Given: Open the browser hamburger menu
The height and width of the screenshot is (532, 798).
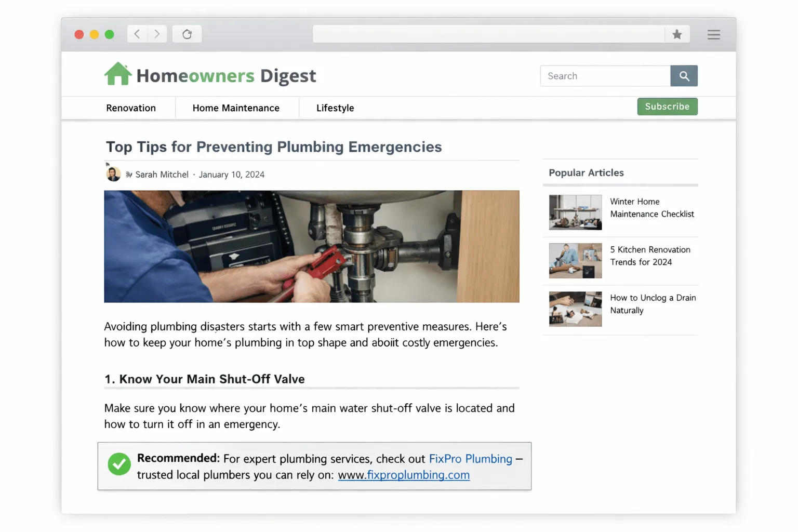Looking at the screenshot, I should click(x=713, y=34).
